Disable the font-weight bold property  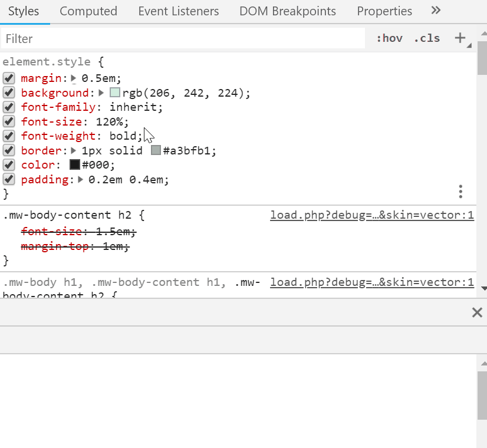[9, 136]
